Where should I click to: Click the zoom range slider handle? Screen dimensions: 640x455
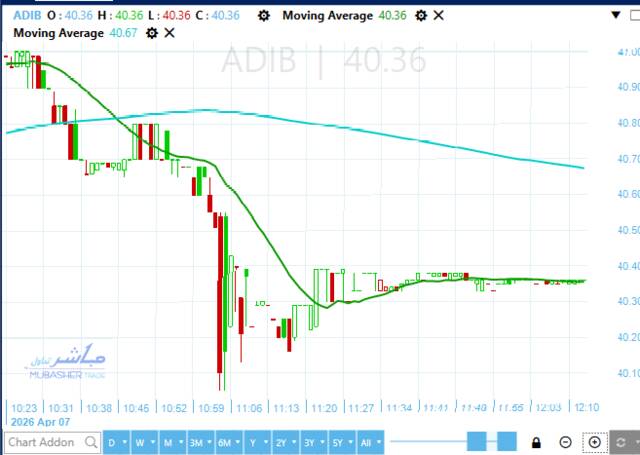click(476, 442)
